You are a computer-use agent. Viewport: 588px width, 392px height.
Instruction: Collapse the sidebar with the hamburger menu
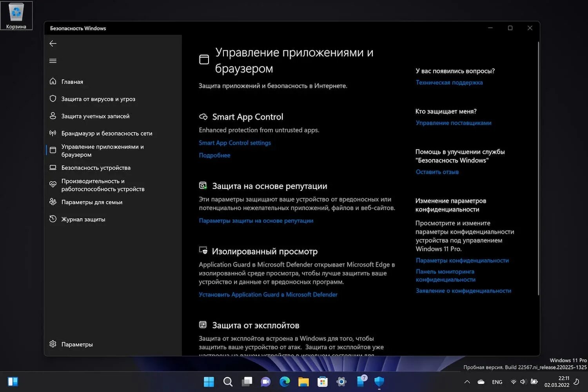point(53,61)
